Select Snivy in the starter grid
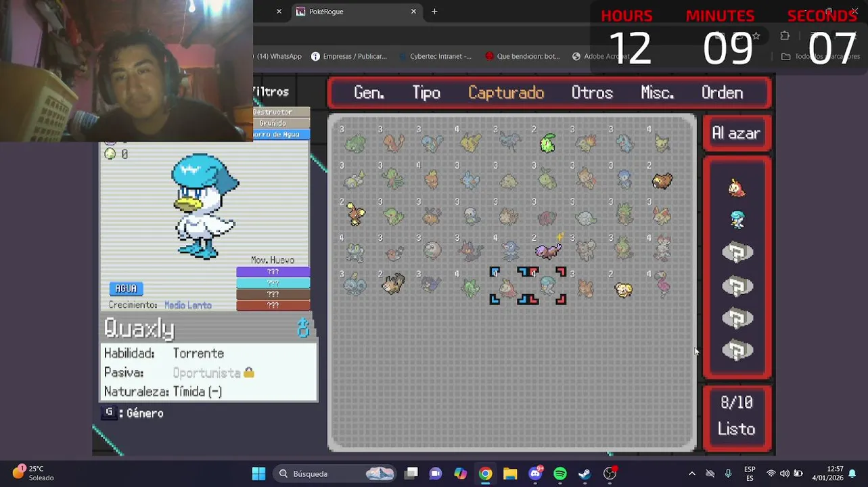 click(394, 216)
